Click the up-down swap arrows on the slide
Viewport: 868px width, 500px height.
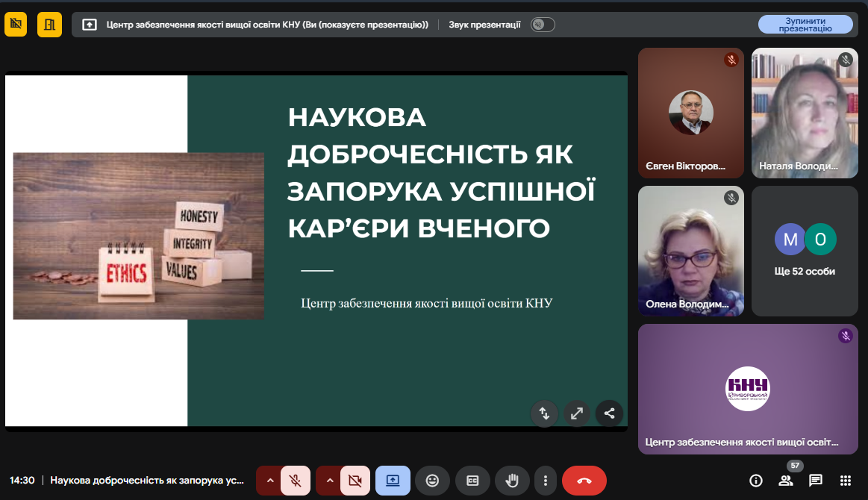coord(544,413)
